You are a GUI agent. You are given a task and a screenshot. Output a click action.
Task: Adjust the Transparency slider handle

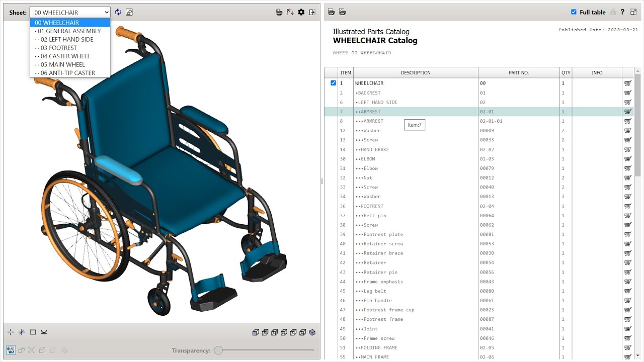pyautogui.click(x=218, y=350)
